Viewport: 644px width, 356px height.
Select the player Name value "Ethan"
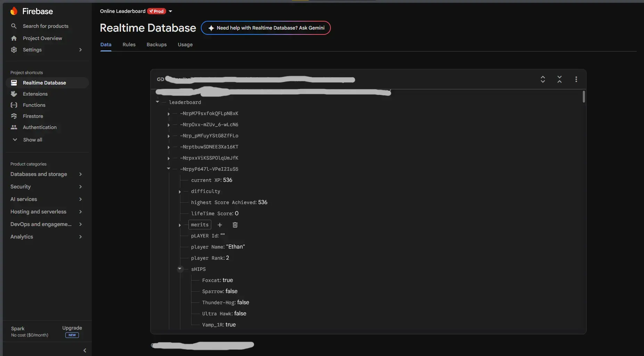(235, 247)
